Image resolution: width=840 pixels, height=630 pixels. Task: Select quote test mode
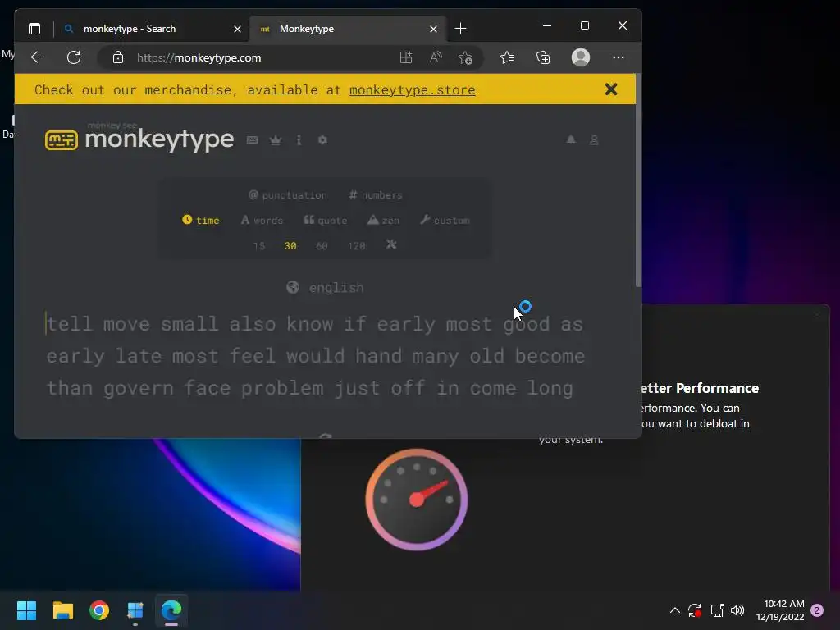[x=326, y=220]
